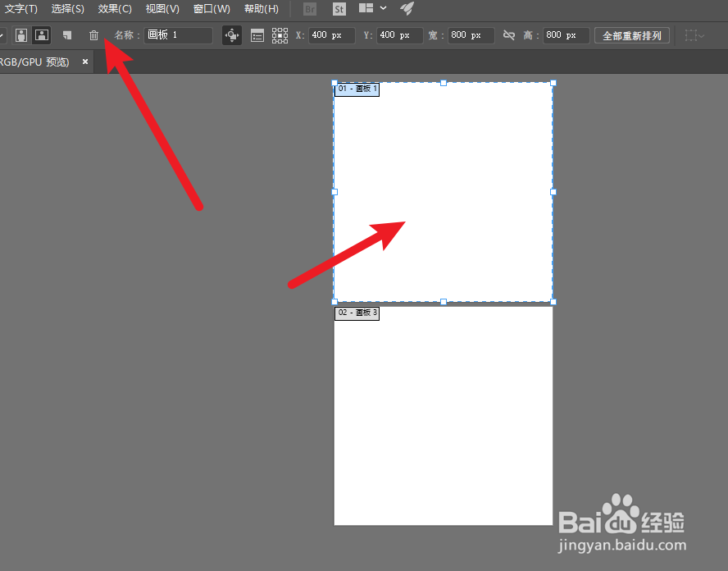Screen dimensions: 728x571
Task: Delete the artboard with trash icon
Action: pos(93,35)
